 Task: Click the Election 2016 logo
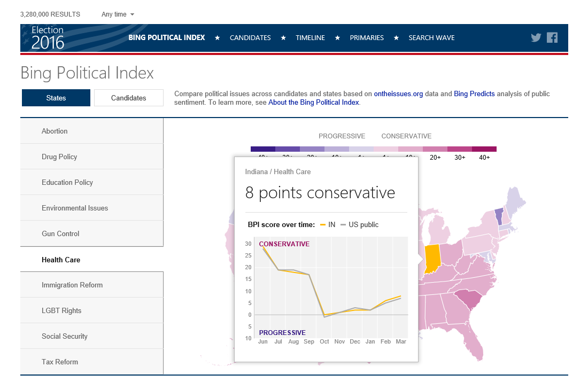pos(48,38)
